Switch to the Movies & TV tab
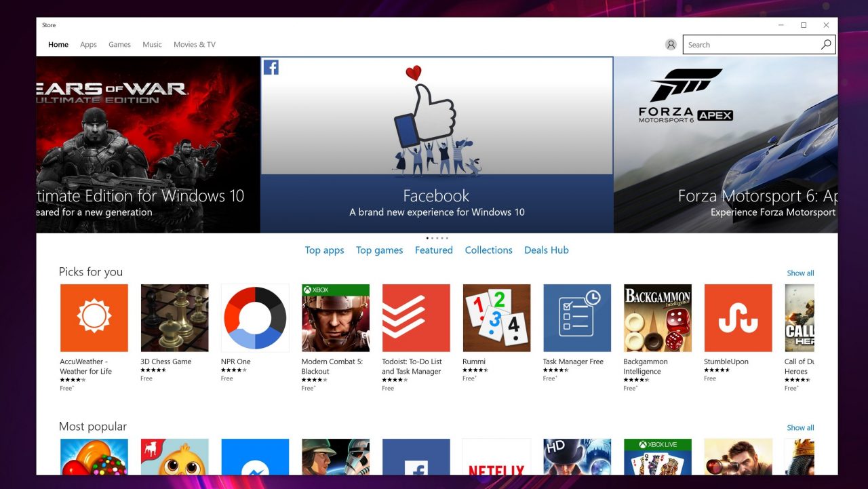Viewport: 868px width, 489px height. pos(195,45)
